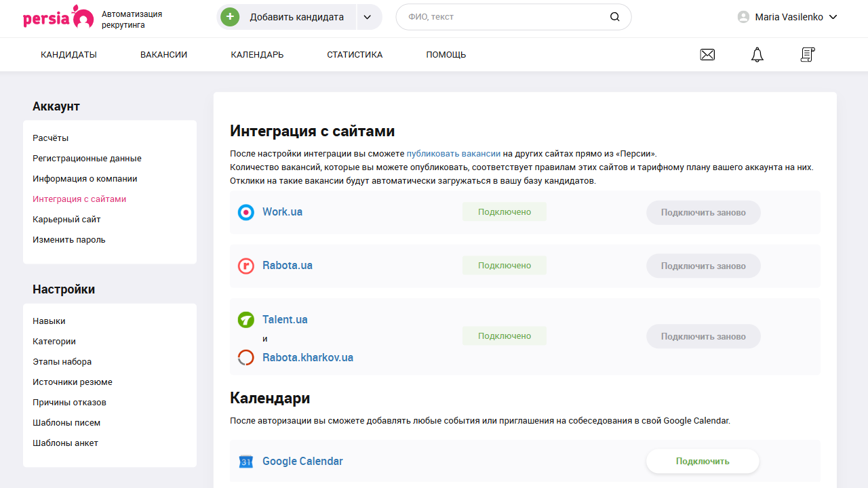Click the notifications bell icon
The image size is (868, 488).
click(x=757, y=54)
